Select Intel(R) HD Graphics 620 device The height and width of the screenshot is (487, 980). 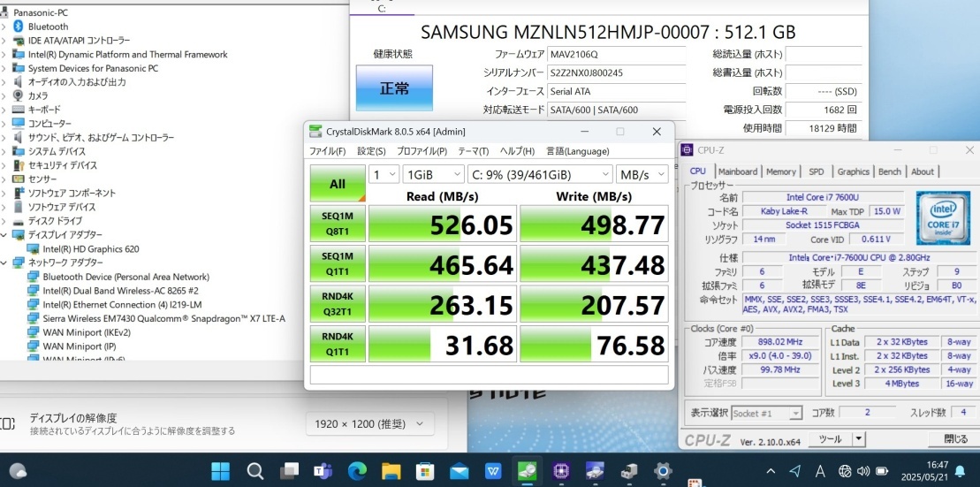(91, 249)
